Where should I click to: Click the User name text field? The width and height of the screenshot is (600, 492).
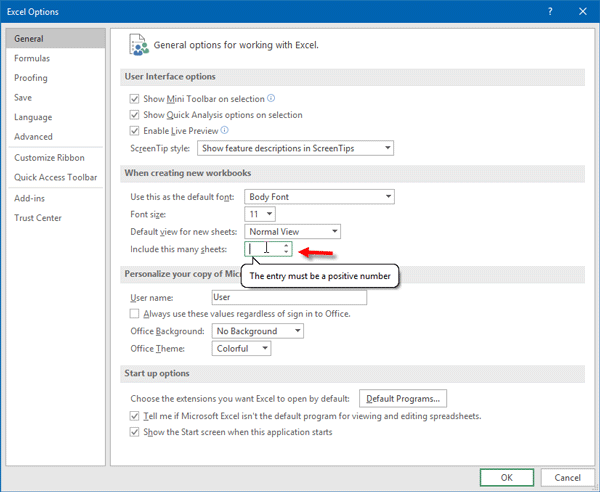coord(289,297)
